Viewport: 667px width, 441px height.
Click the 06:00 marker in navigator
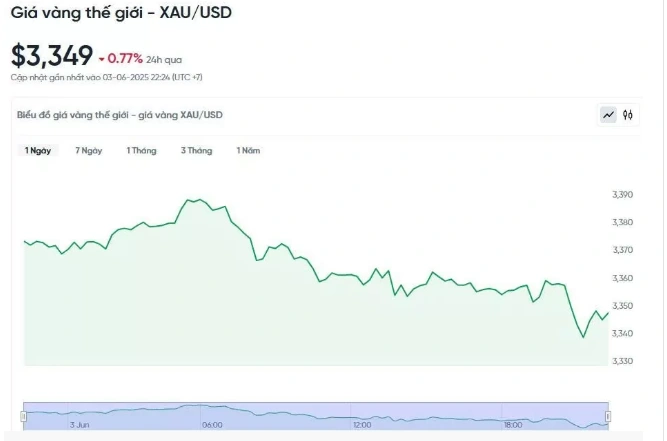(x=212, y=425)
